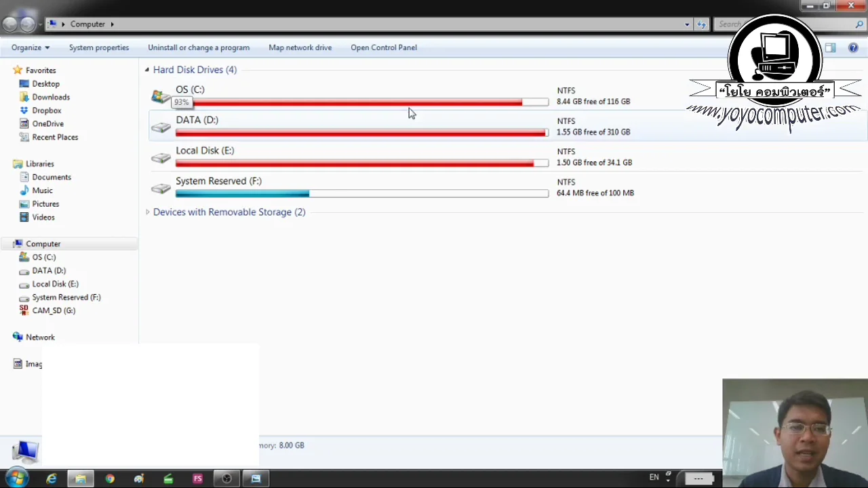Open OneDrive from the navigation pane
Screen dimensions: 868x488
(x=47, y=123)
